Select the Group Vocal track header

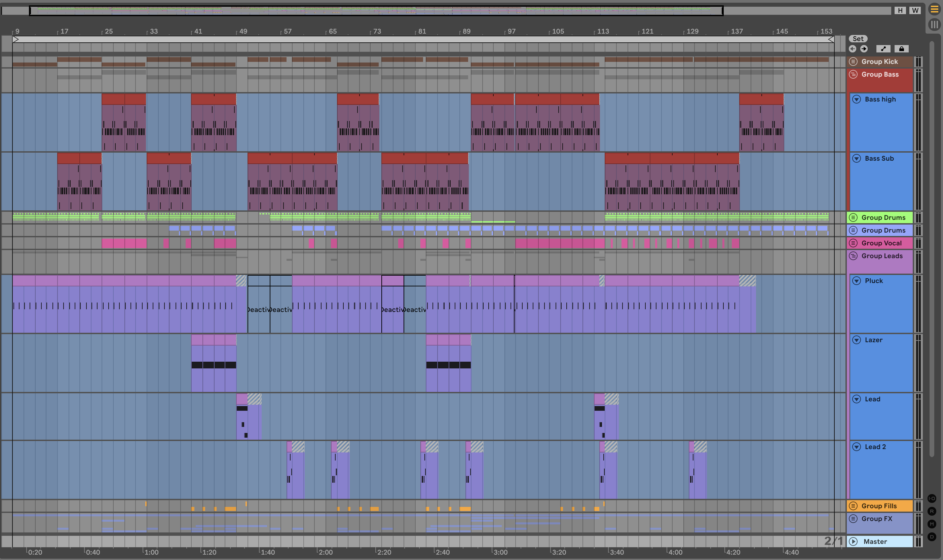pos(881,243)
